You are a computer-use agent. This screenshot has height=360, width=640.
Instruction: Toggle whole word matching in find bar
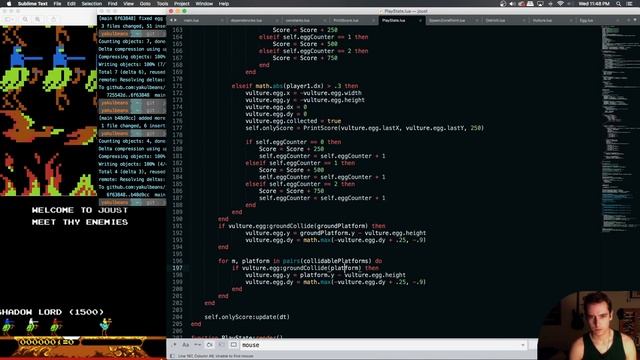pyautogui.click(x=198, y=345)
